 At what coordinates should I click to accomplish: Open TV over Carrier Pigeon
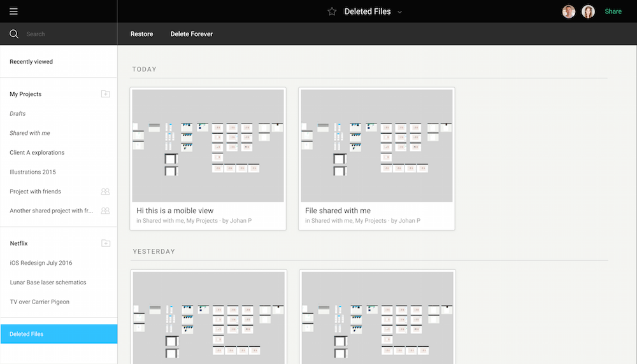tap(39, 302)
